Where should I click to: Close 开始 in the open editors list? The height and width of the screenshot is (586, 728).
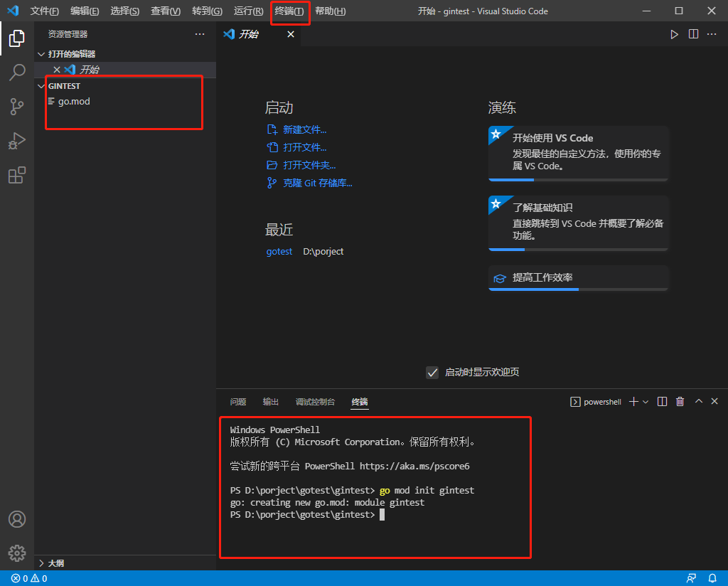point(57,70)
